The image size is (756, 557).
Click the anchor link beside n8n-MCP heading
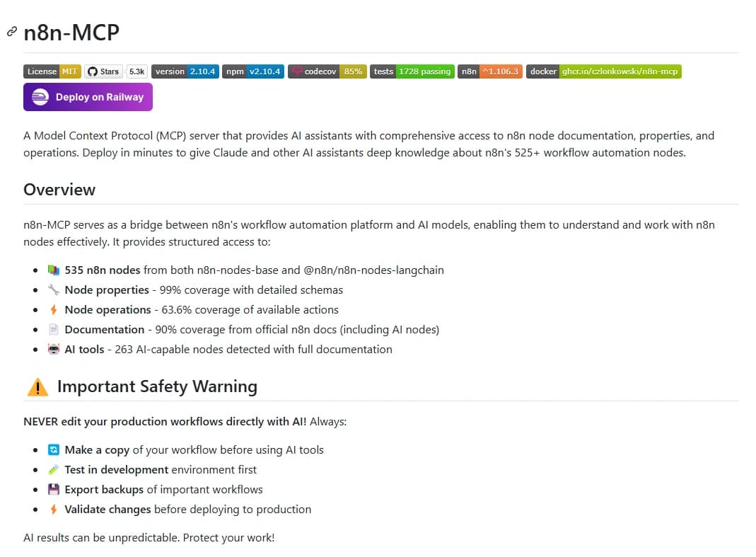(11, 32)
